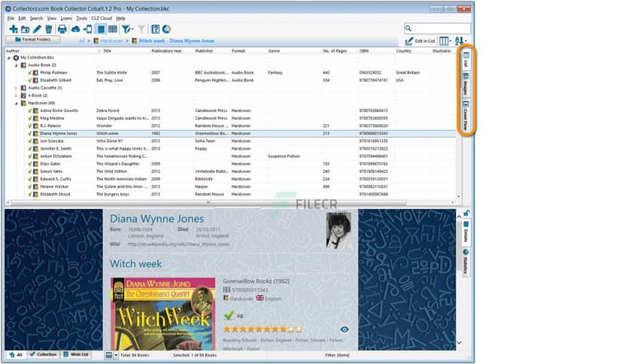Open the Edit menu
629x364 pixels.
(22, 18)
